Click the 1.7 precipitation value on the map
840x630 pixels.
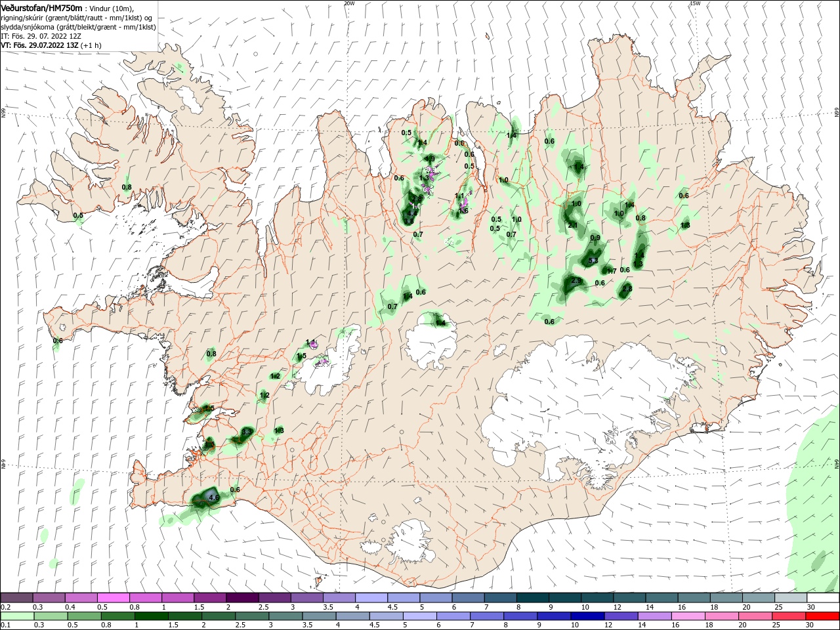click(x=611, y=271)
